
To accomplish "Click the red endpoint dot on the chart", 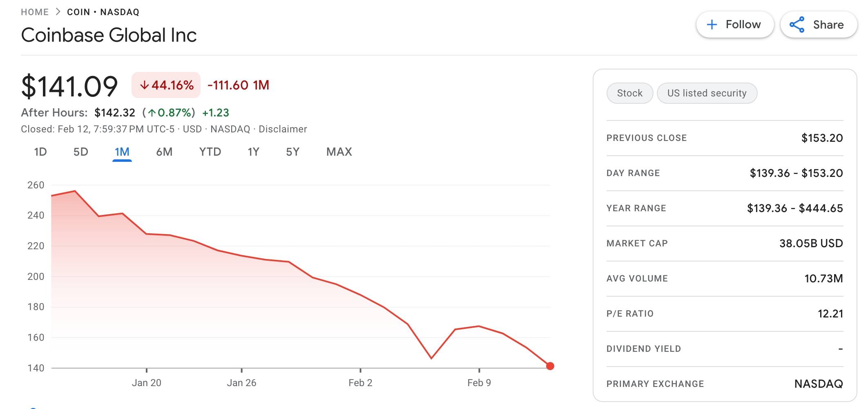I will tap(550, 366).
